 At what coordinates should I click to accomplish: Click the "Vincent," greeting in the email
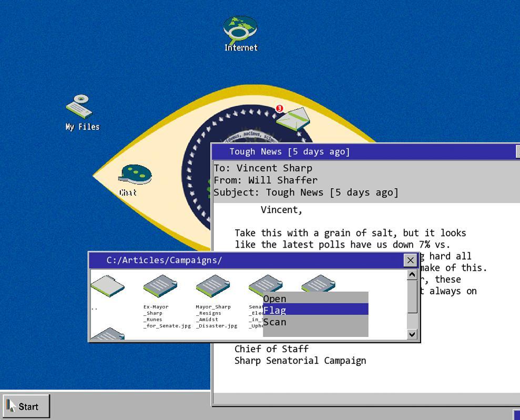coord(281,210)
